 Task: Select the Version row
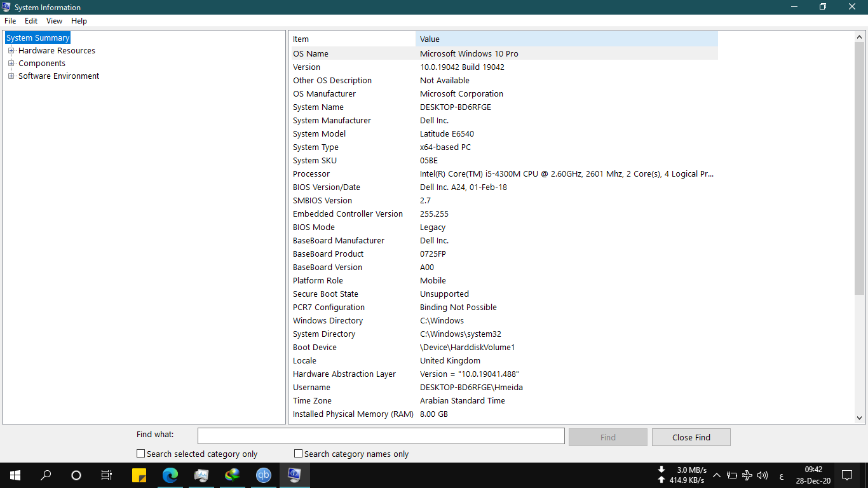505,67
